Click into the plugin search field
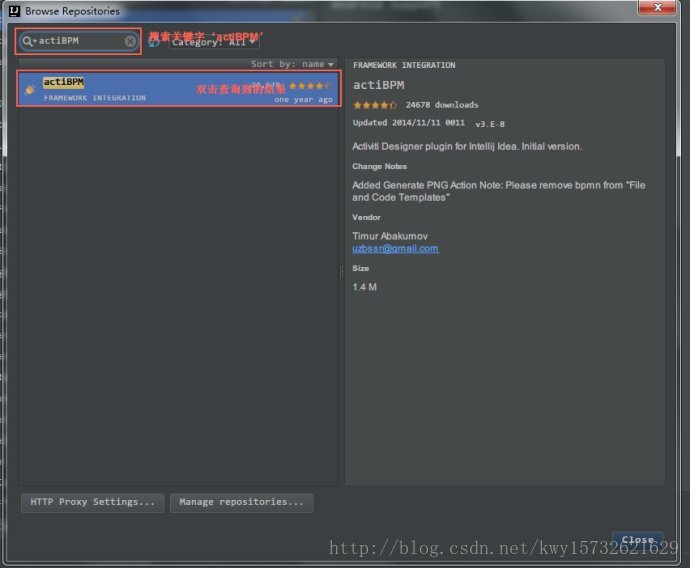This screenshot has height=568, width=690. (x=78, y=41)
